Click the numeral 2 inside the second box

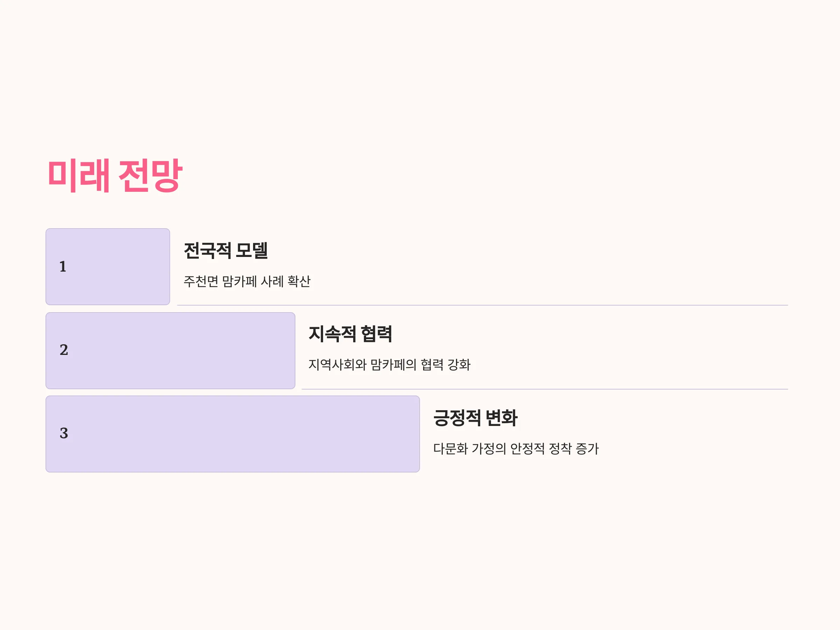point(64,350)
